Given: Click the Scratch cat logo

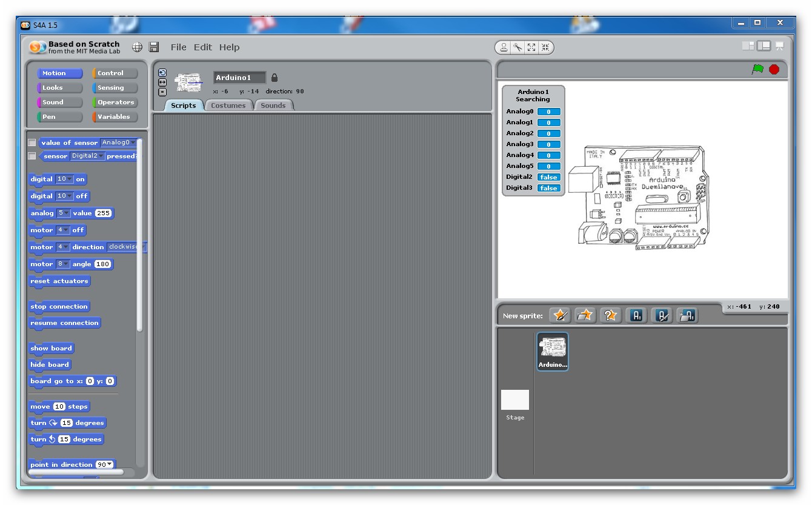Looking at the screenshot, I should (x=38, y=47).
